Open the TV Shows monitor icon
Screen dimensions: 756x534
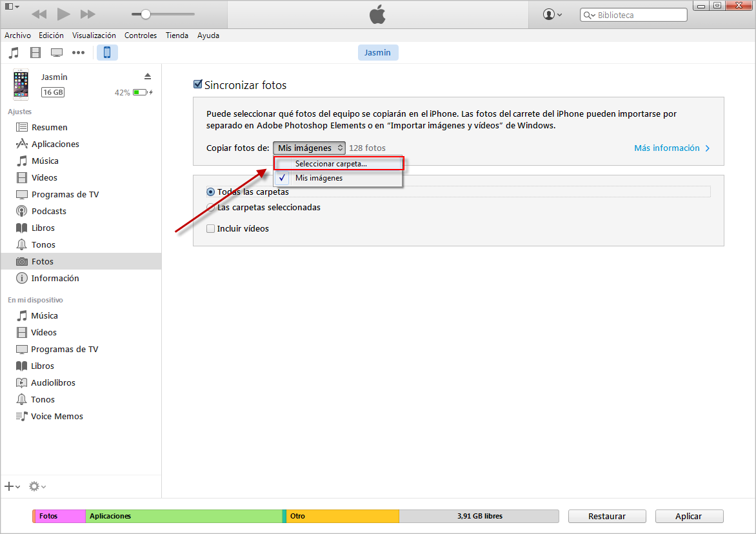[56, 52]
